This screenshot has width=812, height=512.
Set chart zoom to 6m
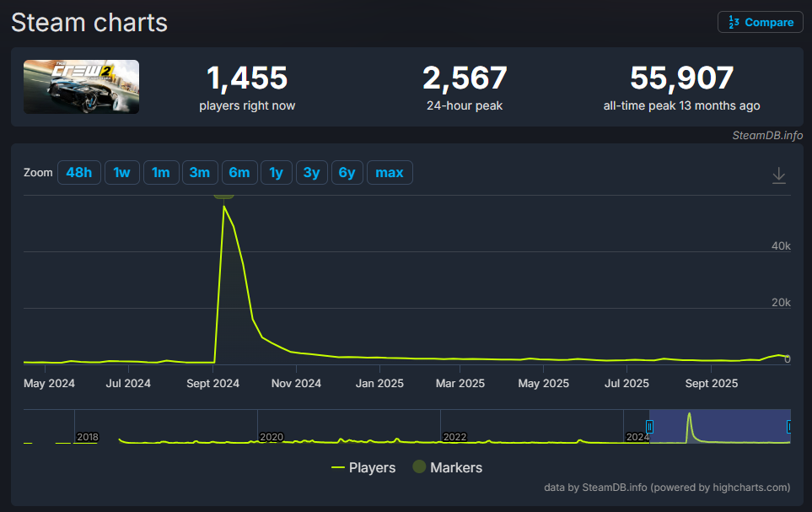pos(239,173)
